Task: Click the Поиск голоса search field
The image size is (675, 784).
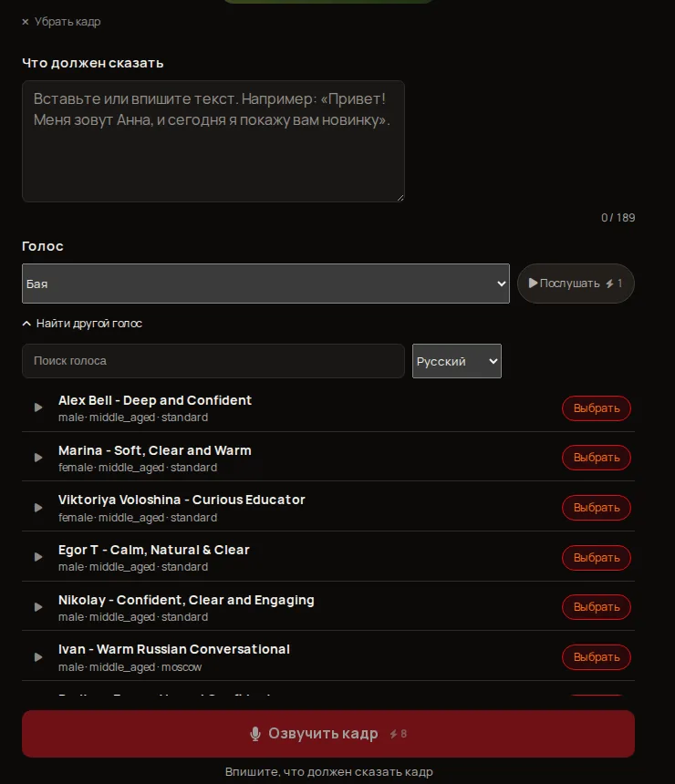Action: click(213, 361)
